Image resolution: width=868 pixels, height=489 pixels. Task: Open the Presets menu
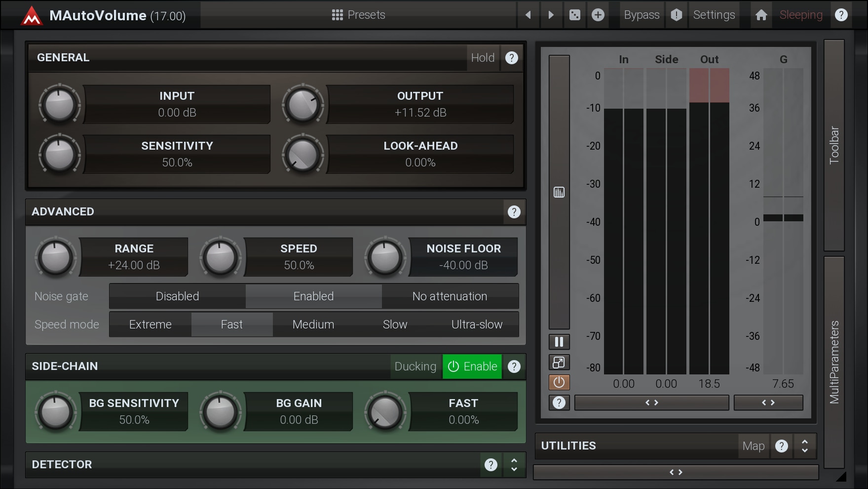pyautogui.click(x=359, y=15)
